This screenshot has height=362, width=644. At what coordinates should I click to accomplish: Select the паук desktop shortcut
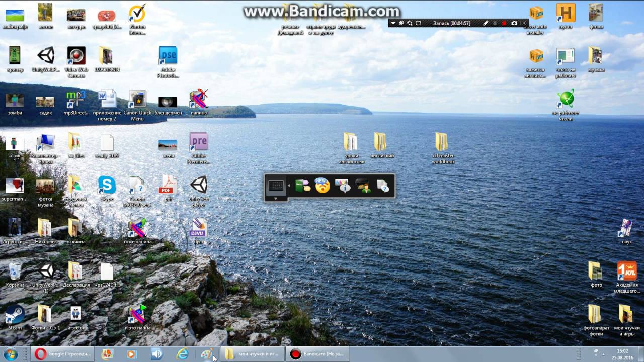tap(627, 231)
